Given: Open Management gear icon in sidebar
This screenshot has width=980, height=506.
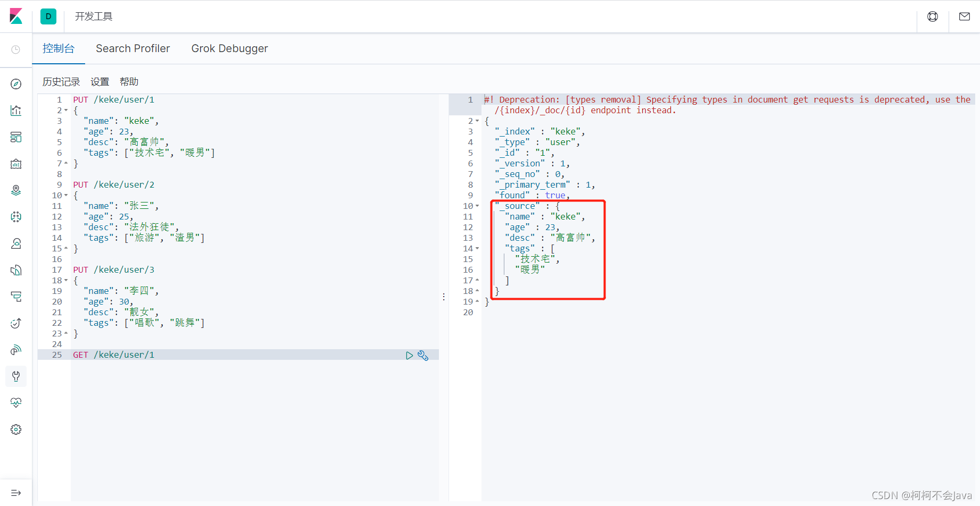Looking at the screenshot, I should 16,429.
